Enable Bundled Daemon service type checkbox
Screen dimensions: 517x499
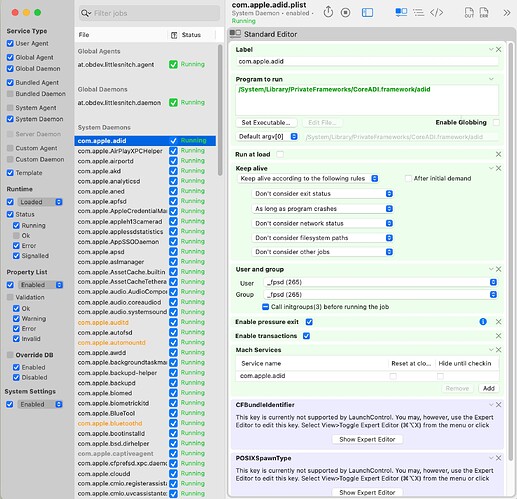(x=10, y=94)
